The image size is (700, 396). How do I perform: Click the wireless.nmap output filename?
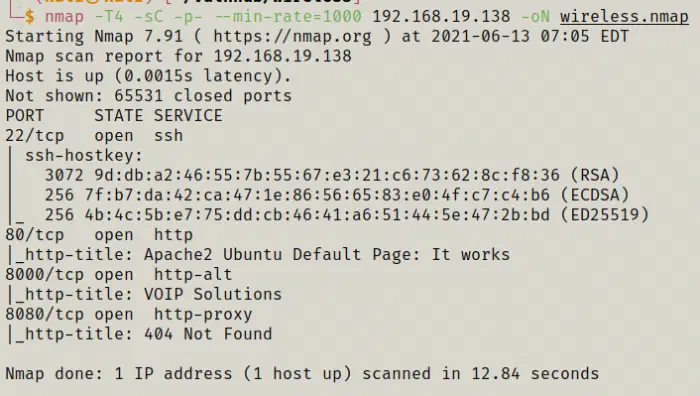[x=624, y=17]
